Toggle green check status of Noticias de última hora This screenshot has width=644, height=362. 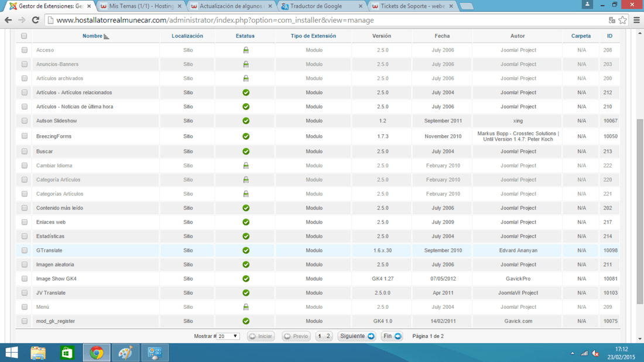pyautogui.click(x=246, y=107)
